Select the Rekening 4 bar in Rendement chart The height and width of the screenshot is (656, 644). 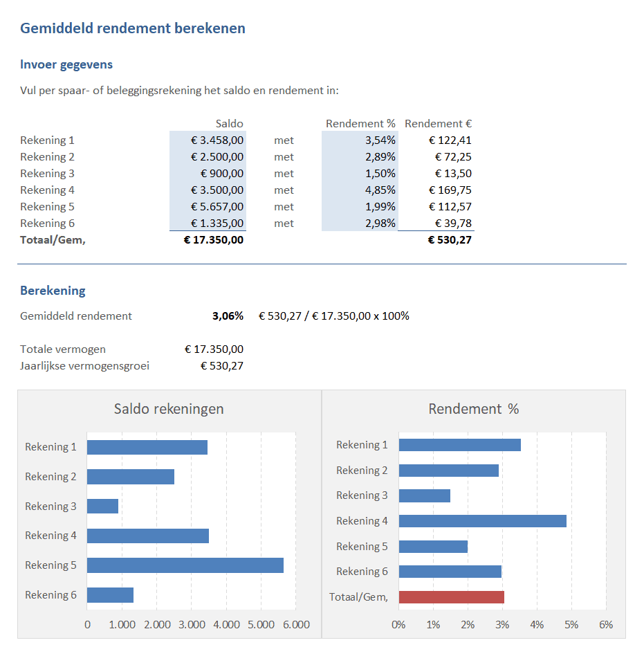point(482,521)
